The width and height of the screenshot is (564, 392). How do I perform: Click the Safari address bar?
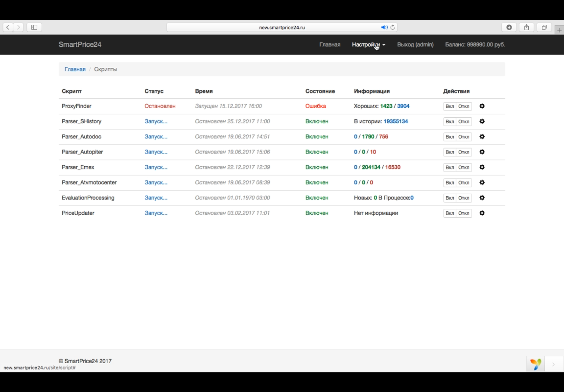coord(282,27)
